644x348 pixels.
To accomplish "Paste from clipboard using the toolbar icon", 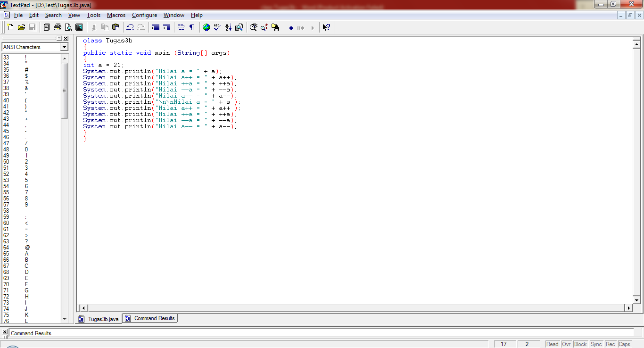I will (116, 27).
